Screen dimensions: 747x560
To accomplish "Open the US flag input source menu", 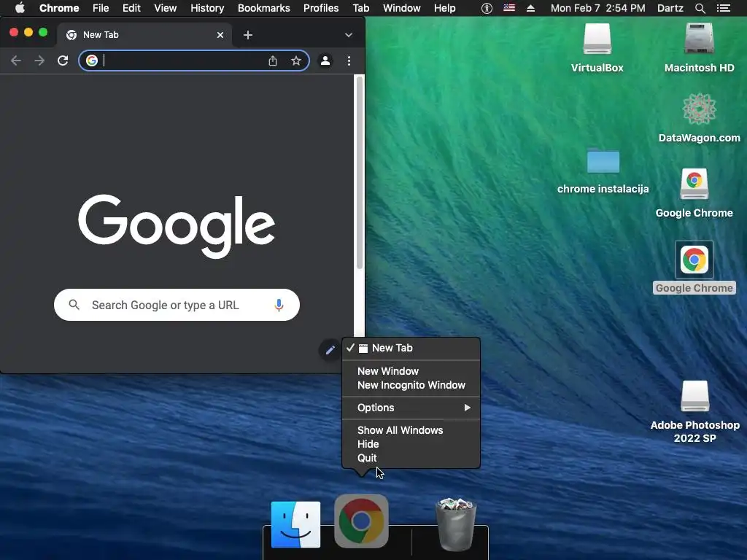I will point(509,7).
